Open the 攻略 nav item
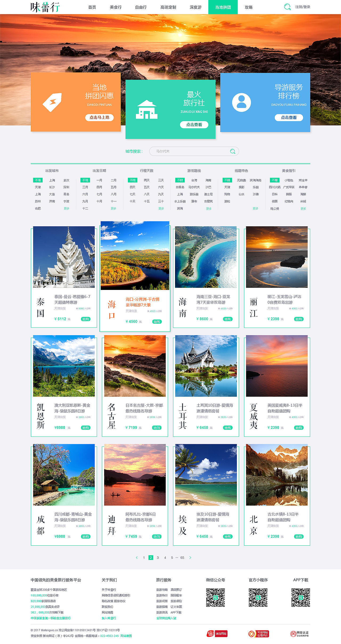 [x=249, y=7]
